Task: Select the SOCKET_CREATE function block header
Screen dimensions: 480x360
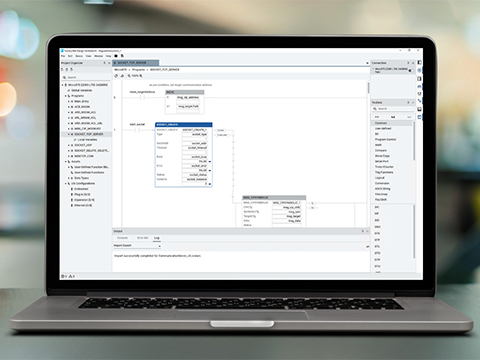Action: tap(184, 125)
